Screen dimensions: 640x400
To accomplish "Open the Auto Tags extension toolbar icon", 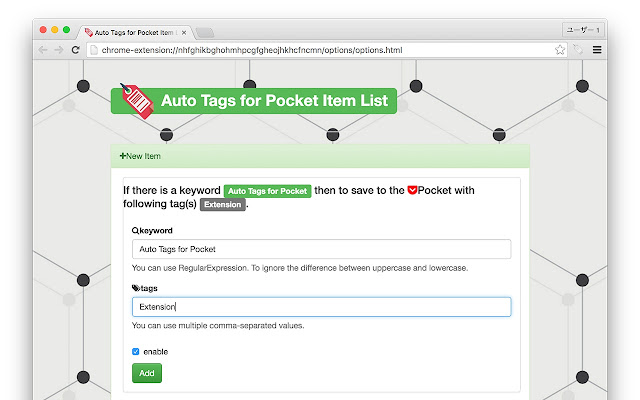I will point(578,50).
